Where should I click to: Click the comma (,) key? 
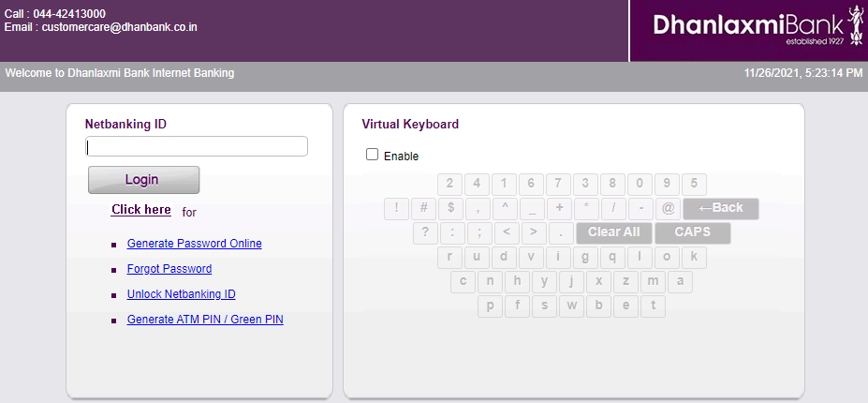point(478,209)
